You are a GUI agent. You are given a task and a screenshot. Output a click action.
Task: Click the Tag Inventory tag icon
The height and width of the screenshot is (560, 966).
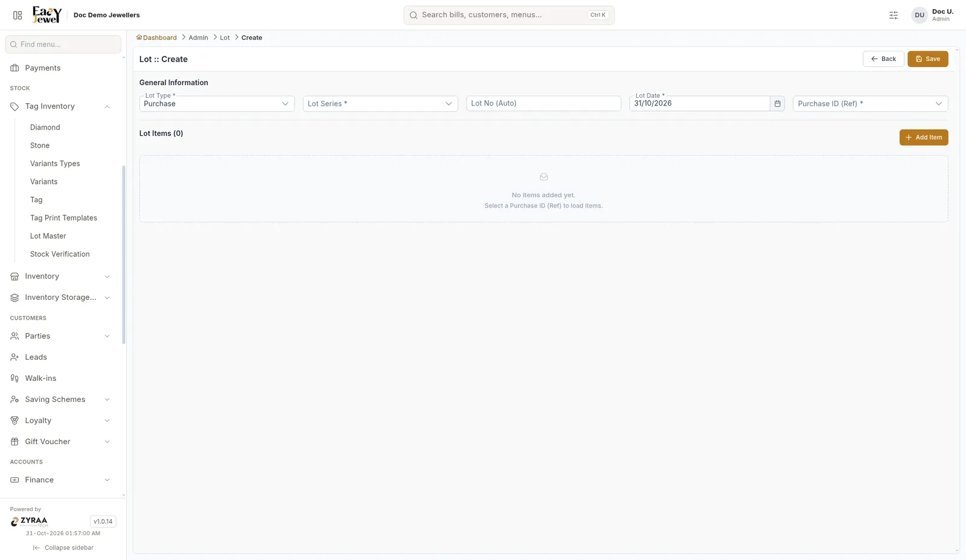14,107
